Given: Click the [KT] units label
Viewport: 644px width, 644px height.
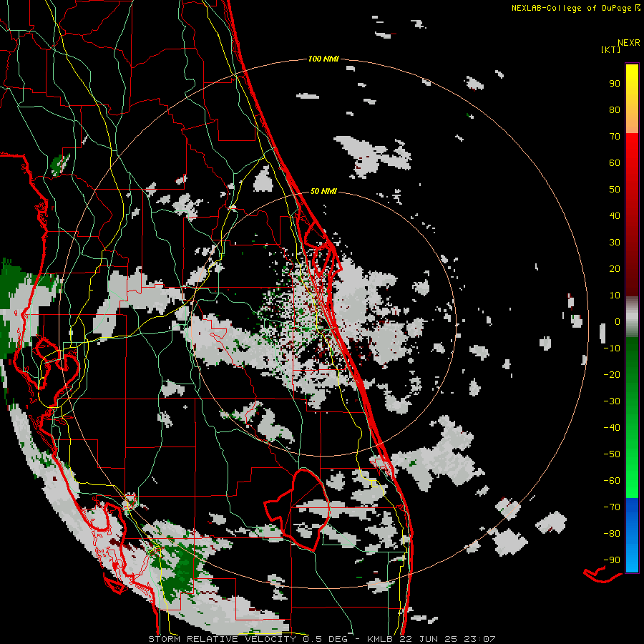Looking at the screenshot, I should (x=611, y=49).
